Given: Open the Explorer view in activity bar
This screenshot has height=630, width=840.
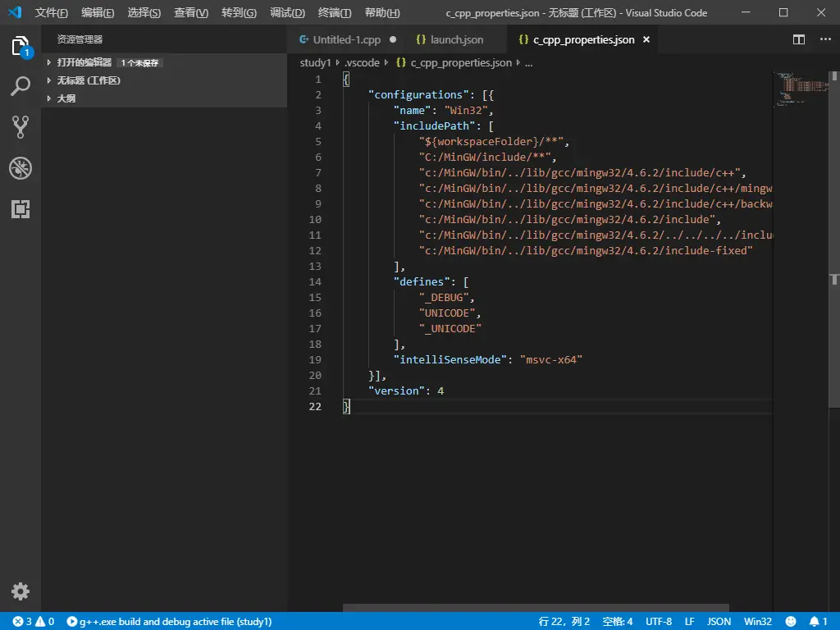Looking at the screenshot, I should point(21,46).
